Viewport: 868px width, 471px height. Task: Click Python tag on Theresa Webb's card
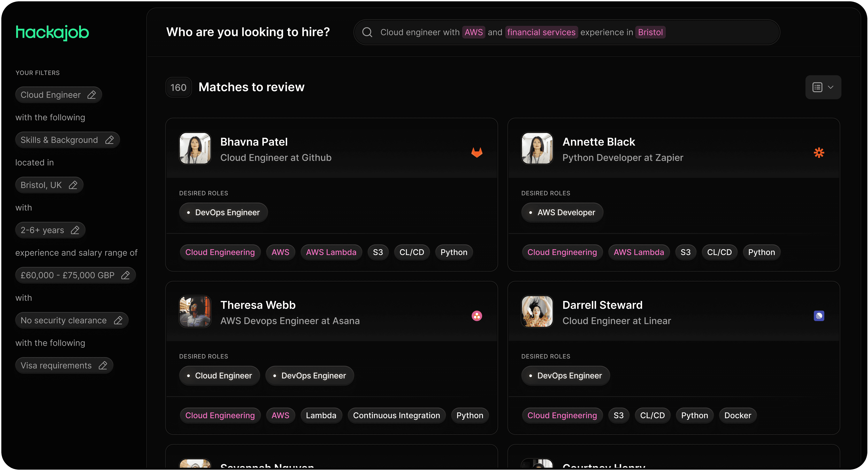470,416
